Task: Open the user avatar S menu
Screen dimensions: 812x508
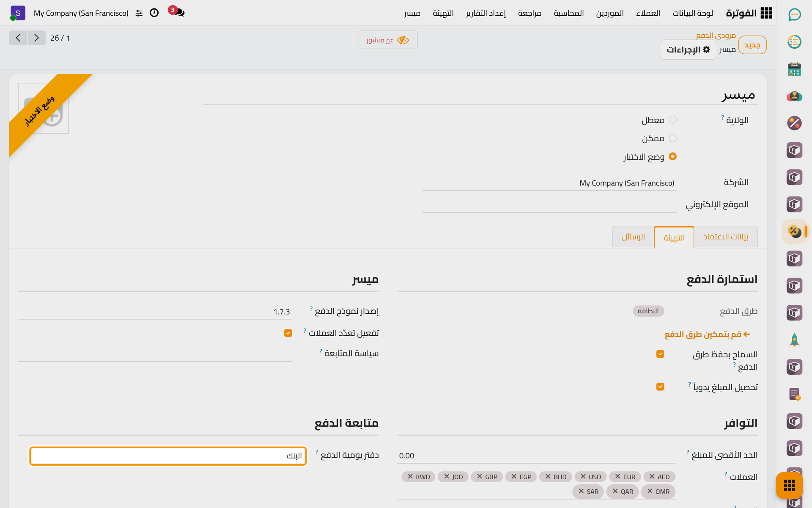Action: (x=17, y=13)
